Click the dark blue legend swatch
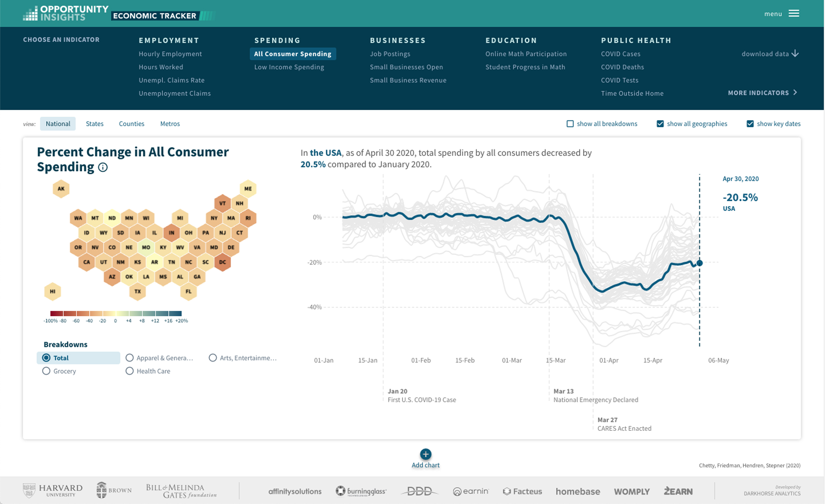This screenshot has width=825, height=504. point(175,314)
